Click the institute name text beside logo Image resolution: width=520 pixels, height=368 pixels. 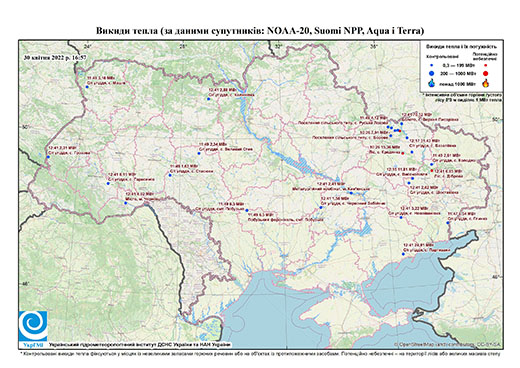click(140, 344)
